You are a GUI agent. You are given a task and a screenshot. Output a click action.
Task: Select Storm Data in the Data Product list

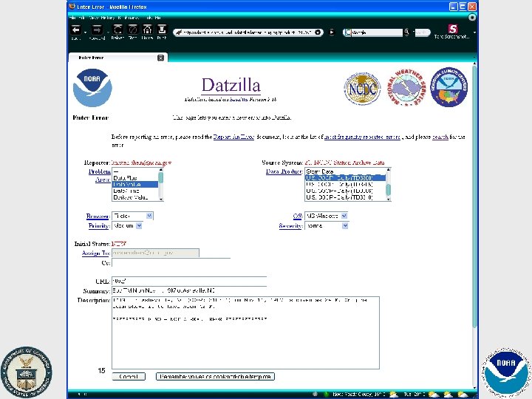(x=345, y=171)
